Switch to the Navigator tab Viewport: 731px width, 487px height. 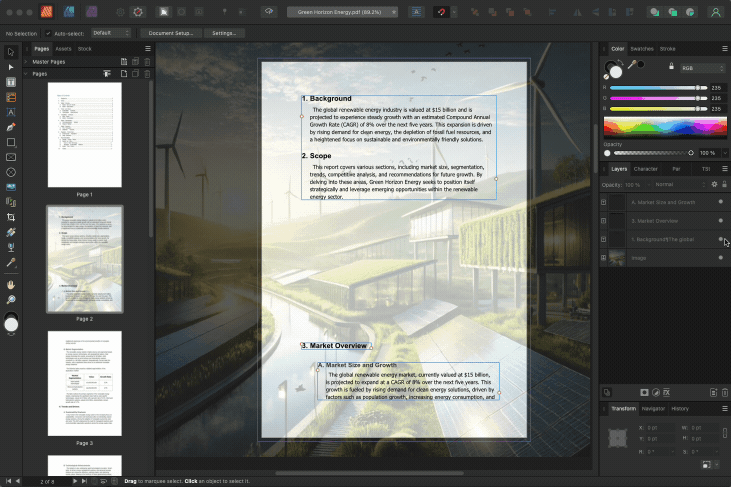tap(653, 409)
